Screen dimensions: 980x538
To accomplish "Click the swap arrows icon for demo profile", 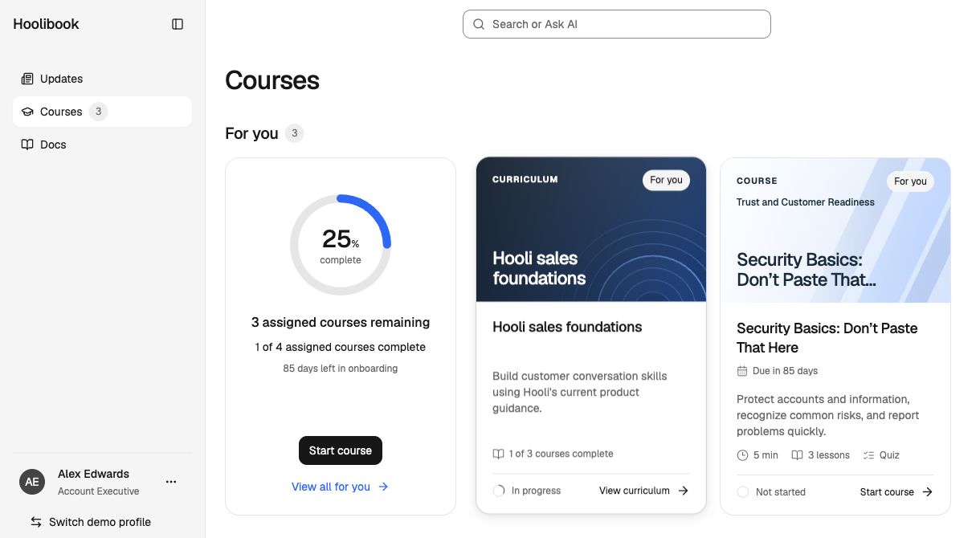I will (x=36, y=522).
